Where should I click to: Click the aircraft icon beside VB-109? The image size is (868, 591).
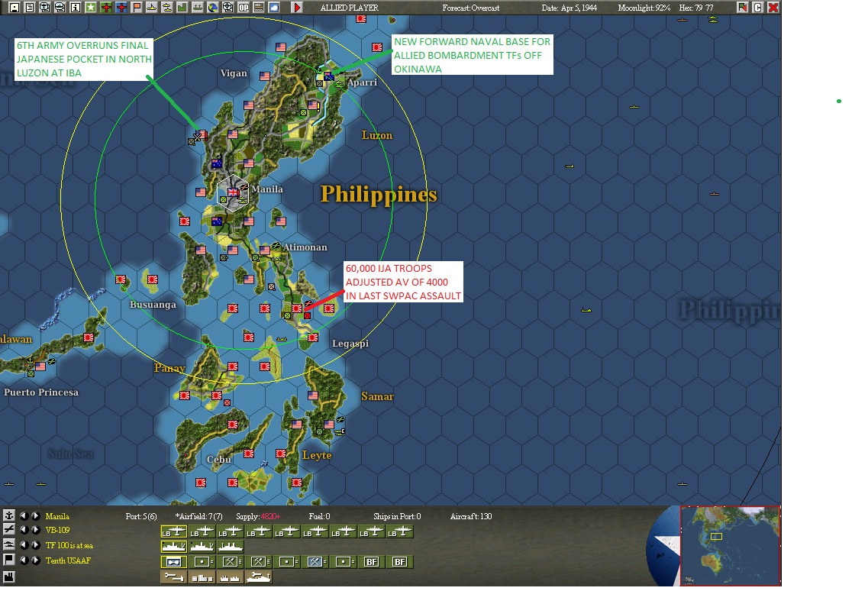tap(9, 530)
